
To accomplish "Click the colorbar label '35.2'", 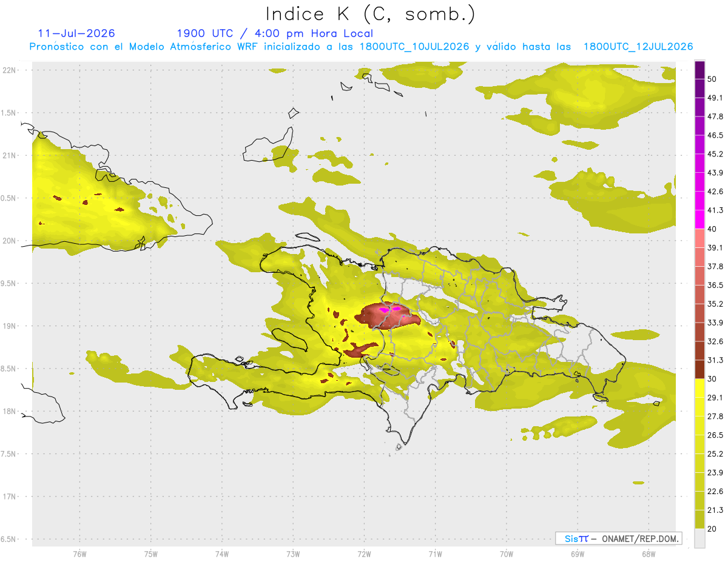I will coord(715,304).
